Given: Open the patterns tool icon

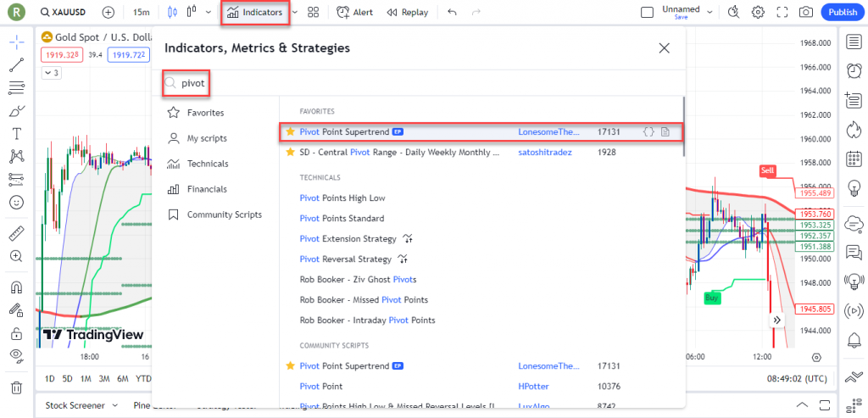Looking at the screenshot, I should click(x=17, y=157).
